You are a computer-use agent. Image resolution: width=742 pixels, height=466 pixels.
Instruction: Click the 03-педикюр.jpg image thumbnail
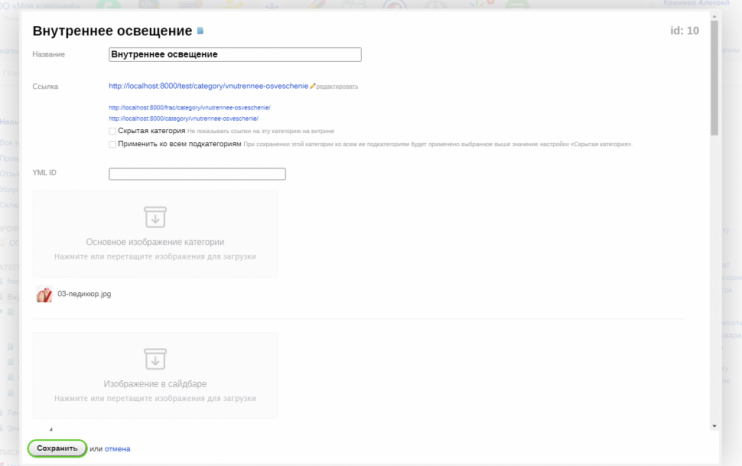point(44,295)
